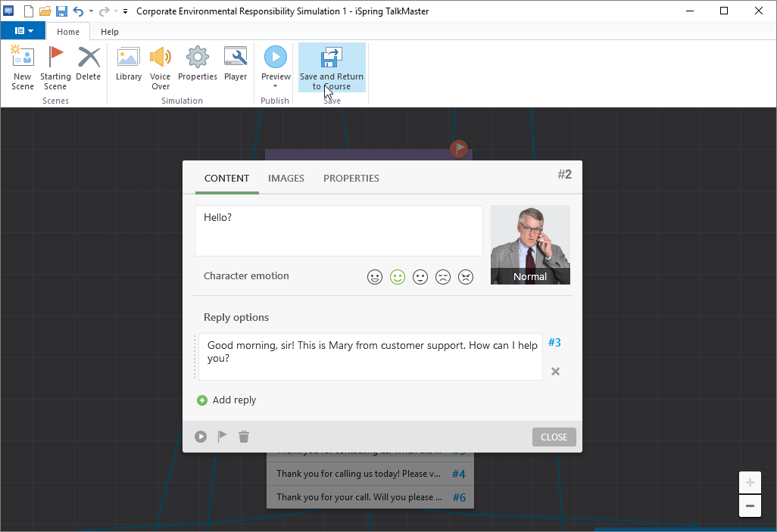Select the Starting Scene tool
Screen dimensions: 777x532
click(x=55, y=67)
